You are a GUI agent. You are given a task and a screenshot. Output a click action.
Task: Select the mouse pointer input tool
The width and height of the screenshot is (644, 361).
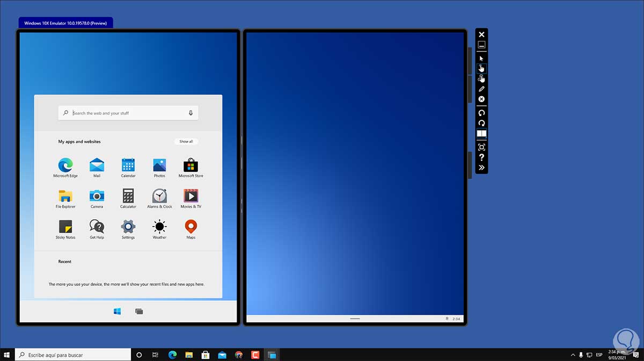(x=481, y=58)
